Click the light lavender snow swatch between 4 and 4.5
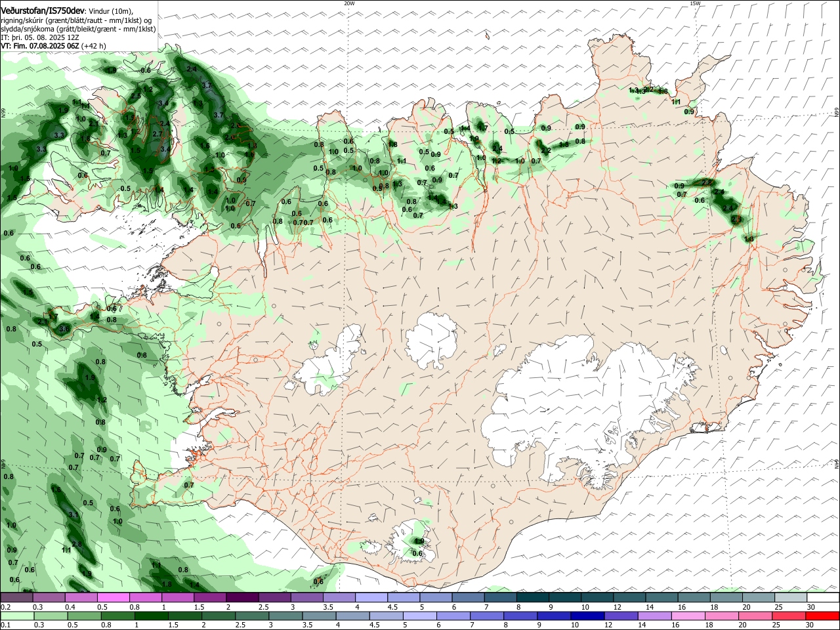This screenshot has height=630, width=840. pyautogui.click(x=371, y=598)
